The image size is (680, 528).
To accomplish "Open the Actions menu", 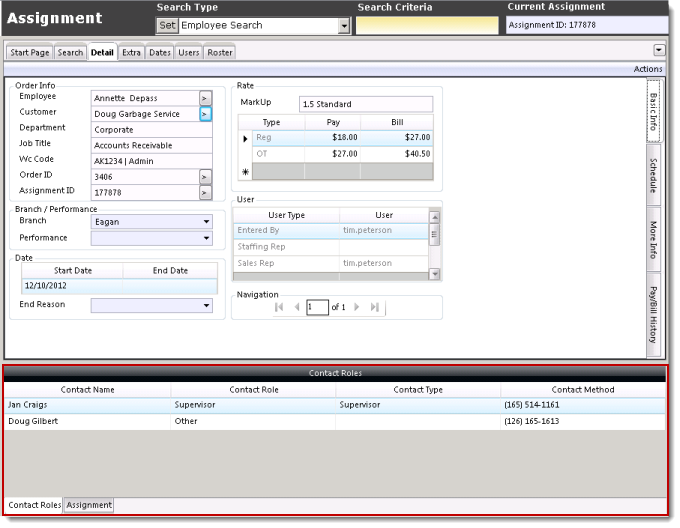I will point(648,69).
